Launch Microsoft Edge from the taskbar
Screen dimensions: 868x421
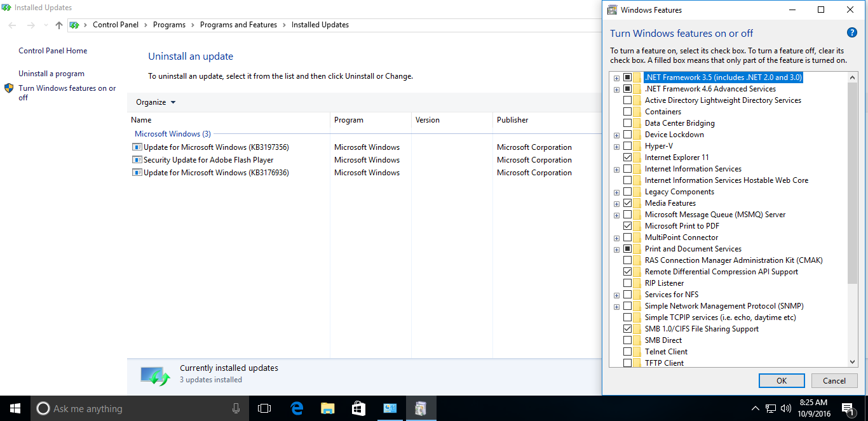297,408
